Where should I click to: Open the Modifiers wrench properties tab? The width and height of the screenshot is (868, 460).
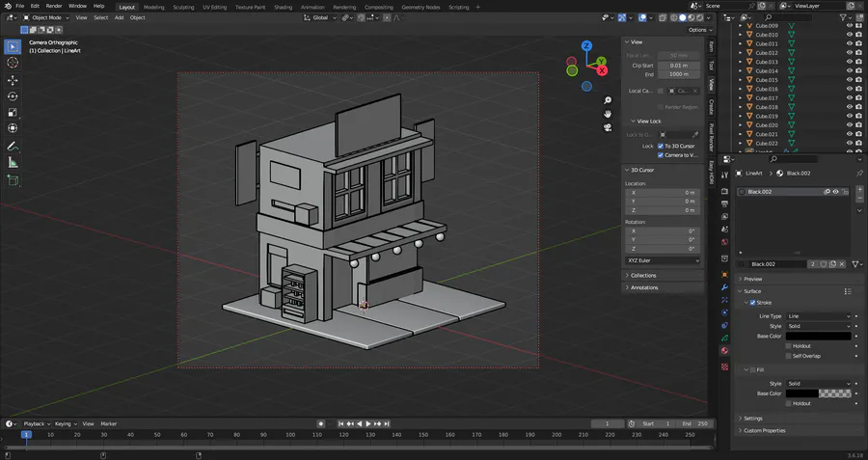[x=725, y=286]
